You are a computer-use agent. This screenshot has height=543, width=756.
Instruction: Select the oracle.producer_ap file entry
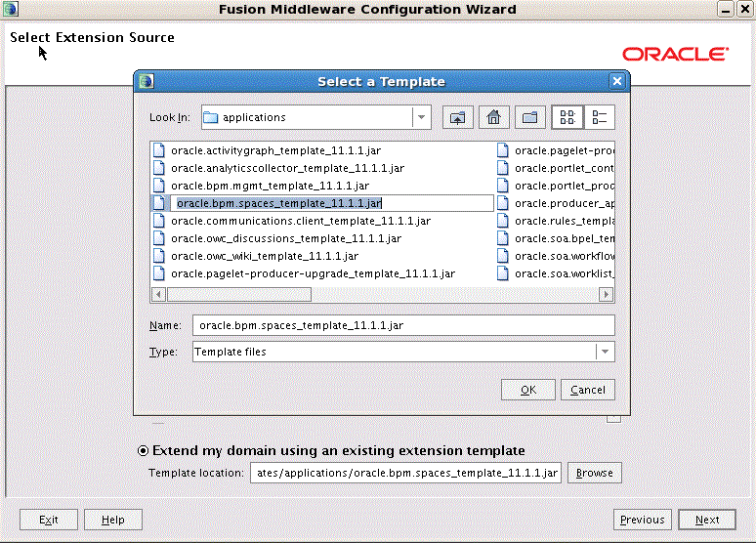click(565, 203)
